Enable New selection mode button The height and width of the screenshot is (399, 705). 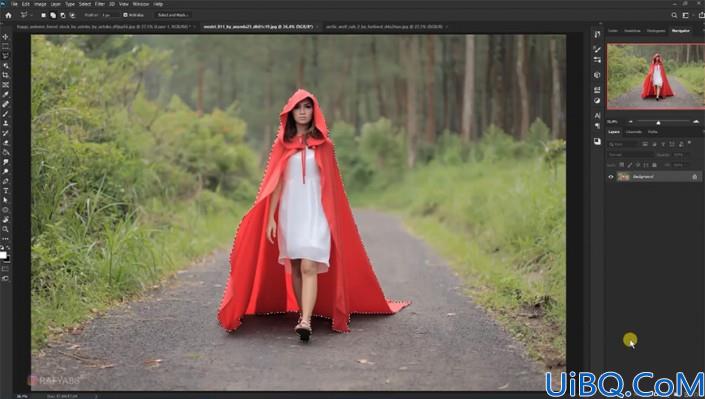(x=43, y=15)
